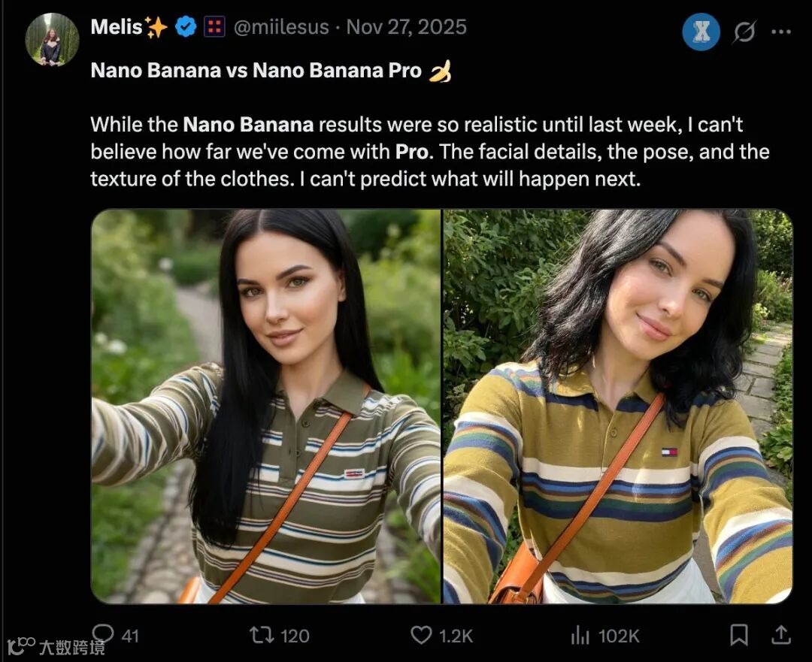This screenshot has width=812, height=662.
Task: Open the right Nano Banana Pro image
Action: coord(618,407)
